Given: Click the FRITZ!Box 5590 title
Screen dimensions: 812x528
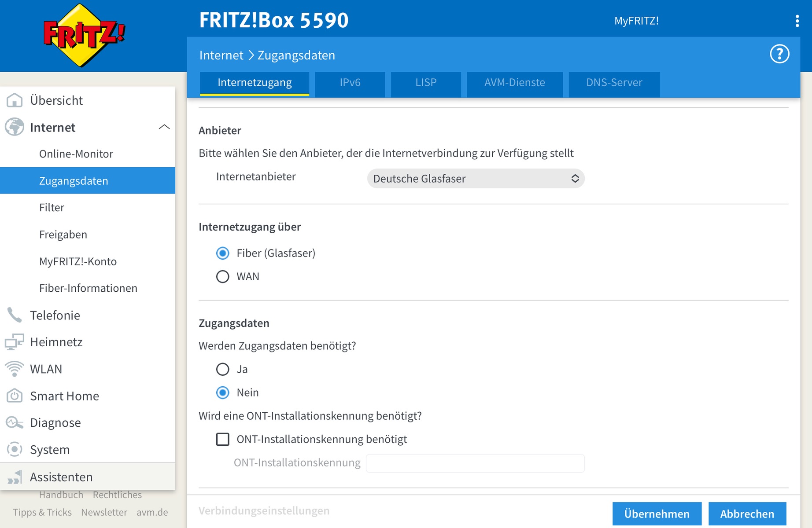Looking at the screenshot, I should tap(274, 20).
